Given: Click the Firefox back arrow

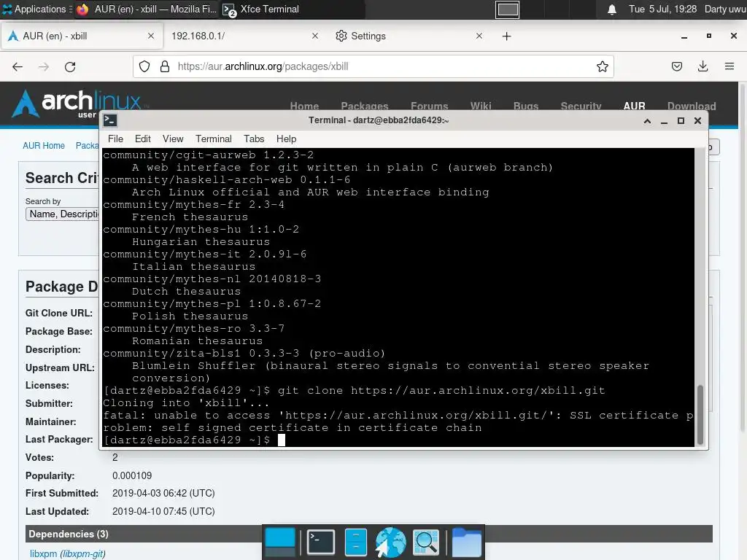Looking at the screenshot, I should click(x=18, y=66).
